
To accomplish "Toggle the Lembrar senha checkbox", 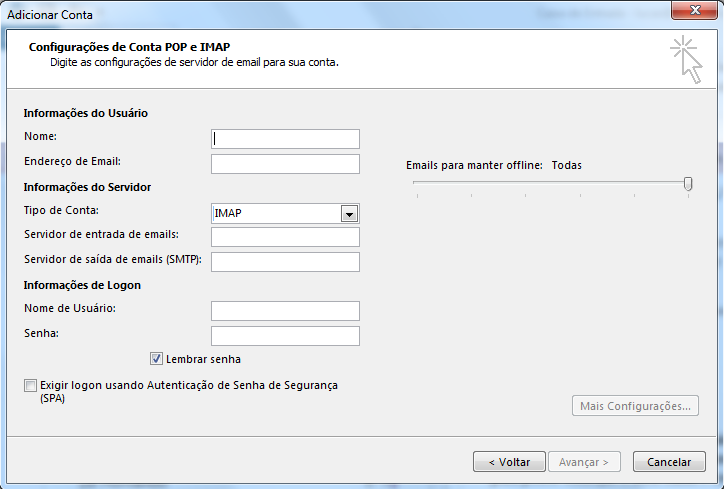I will pyautogui.click(x=157, y=359).
